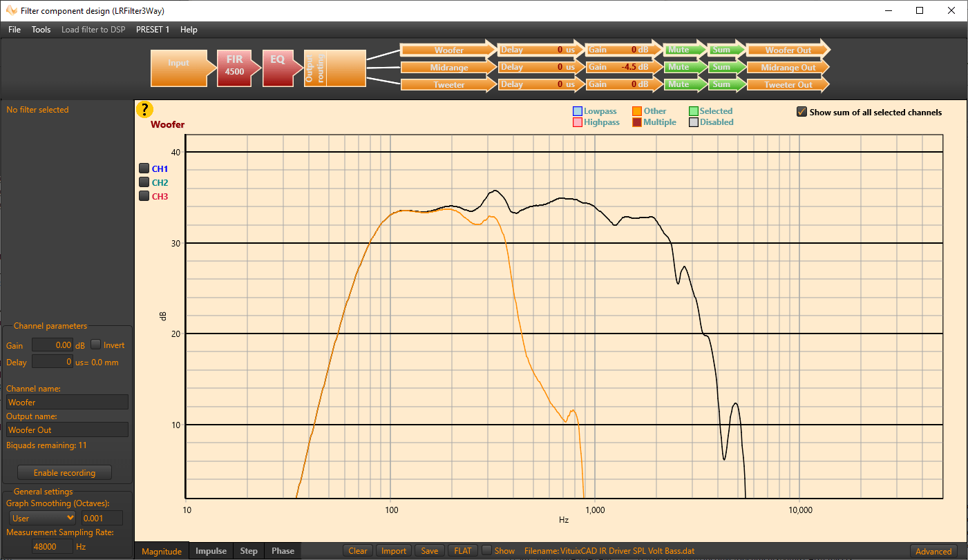968x560 pixels.
Task: Click the app logo in title bar
Action: pyautogui.click(x=11, y=10)
